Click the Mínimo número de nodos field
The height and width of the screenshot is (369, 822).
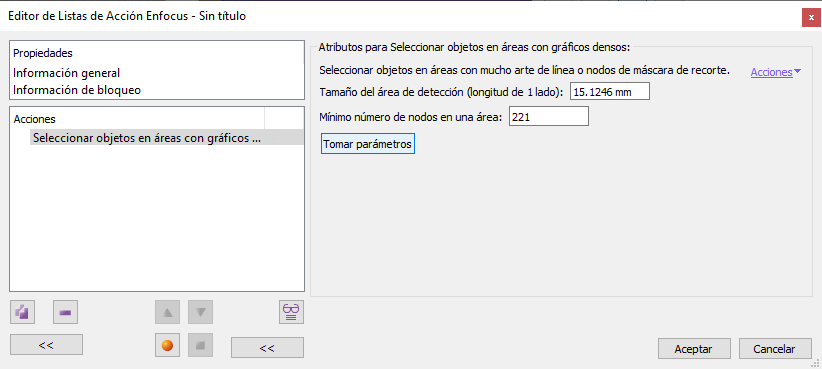click(x=549, y=117)
